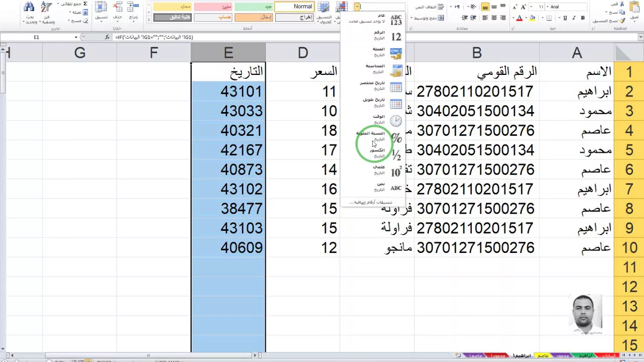The width and height of the screenshot is (644, 362).
Task: Choose the Time (الوقت) format option
Action: (373, 120)
